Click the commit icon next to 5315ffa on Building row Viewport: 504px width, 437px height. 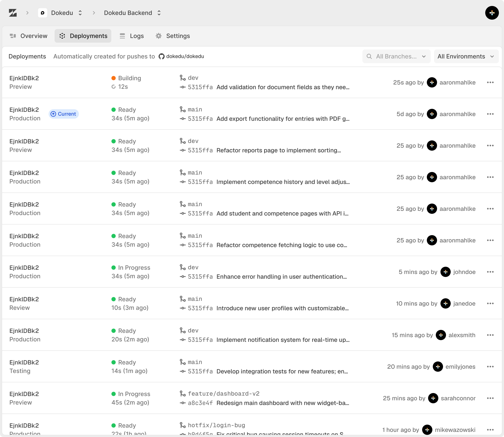182,87
